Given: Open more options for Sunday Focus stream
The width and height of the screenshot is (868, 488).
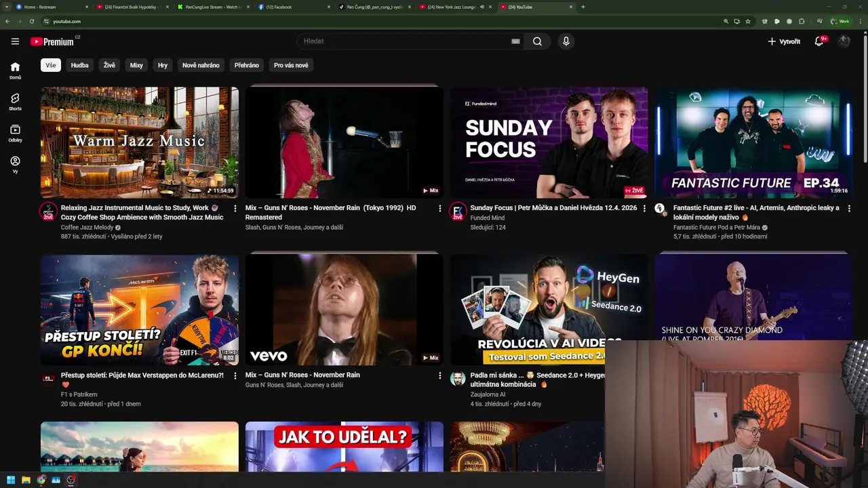Looking at the screenshot, I should [x=644, y=209].
